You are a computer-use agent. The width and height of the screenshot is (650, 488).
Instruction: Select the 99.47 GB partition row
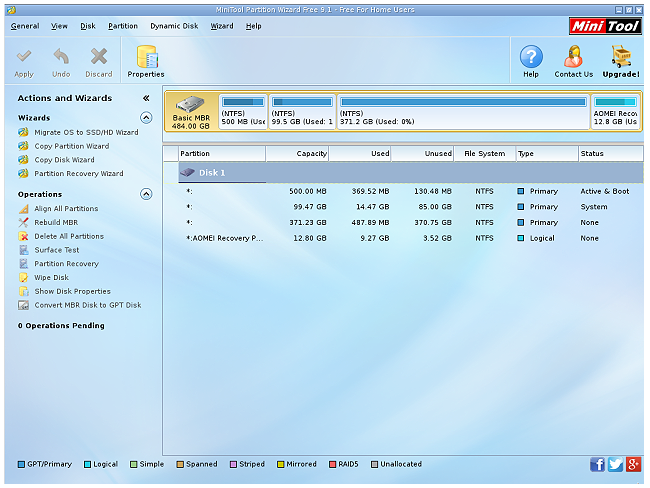pyautogui.click(x=404, y=207)
